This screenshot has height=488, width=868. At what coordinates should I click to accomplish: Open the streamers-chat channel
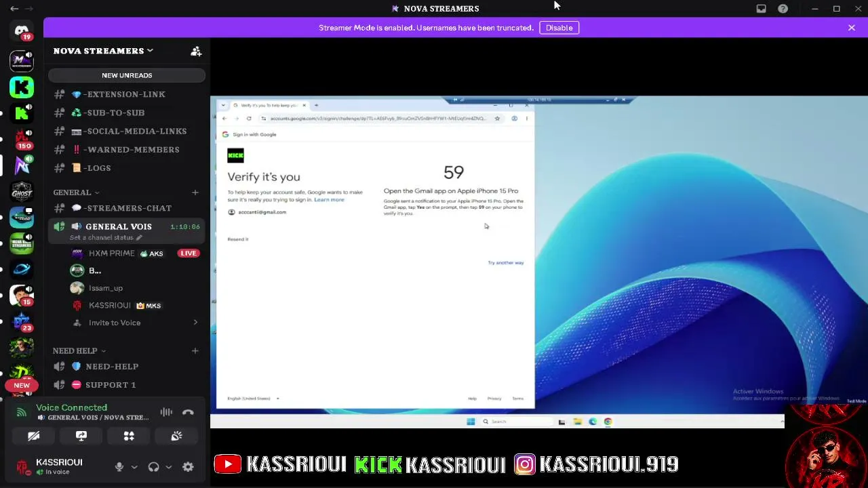tap(126, 208)
